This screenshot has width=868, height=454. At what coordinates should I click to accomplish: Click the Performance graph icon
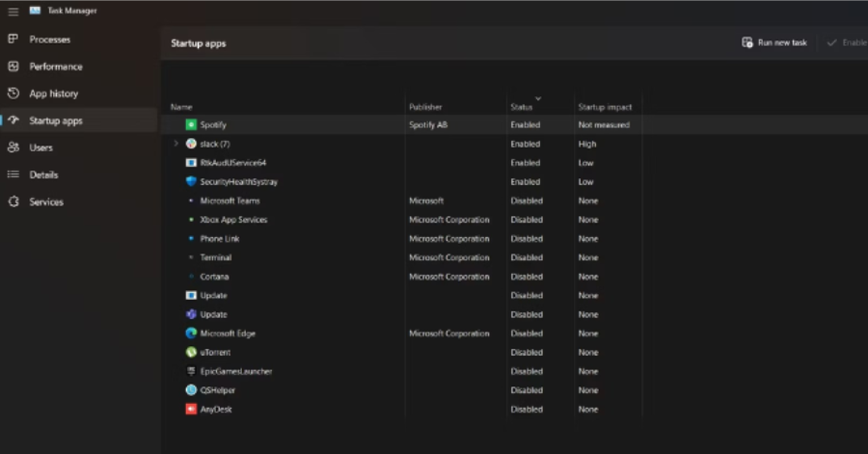pyautogui.click(x=14, y=67)
